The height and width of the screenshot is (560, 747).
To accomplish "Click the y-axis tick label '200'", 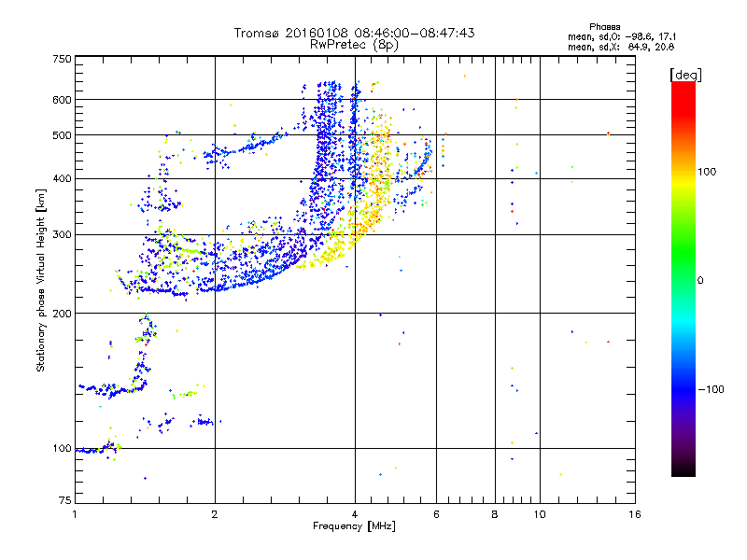I will pyautogui.click(x=62, y=314).
